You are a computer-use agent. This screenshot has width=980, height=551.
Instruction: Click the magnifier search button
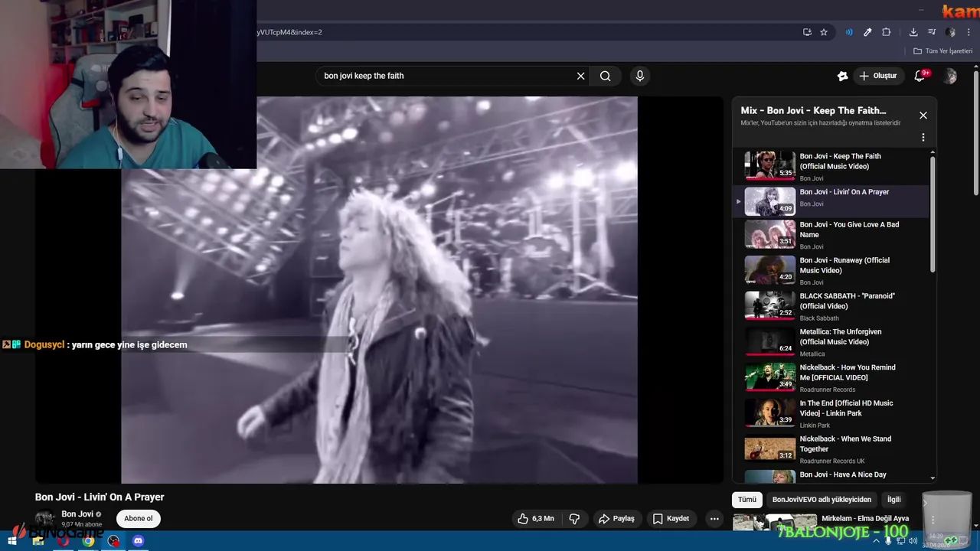pyautogui.click(x=606, y=76)
